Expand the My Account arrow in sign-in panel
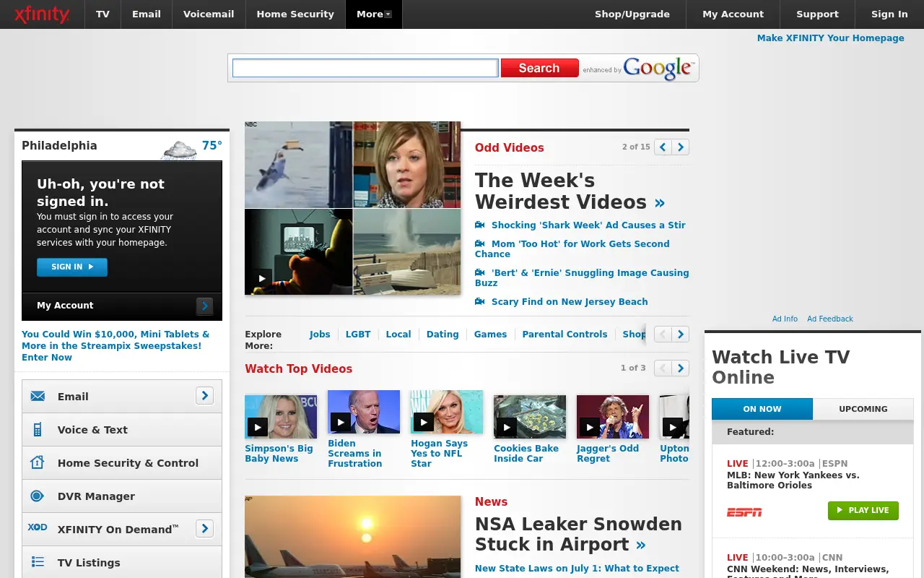 tap(205, 306)
